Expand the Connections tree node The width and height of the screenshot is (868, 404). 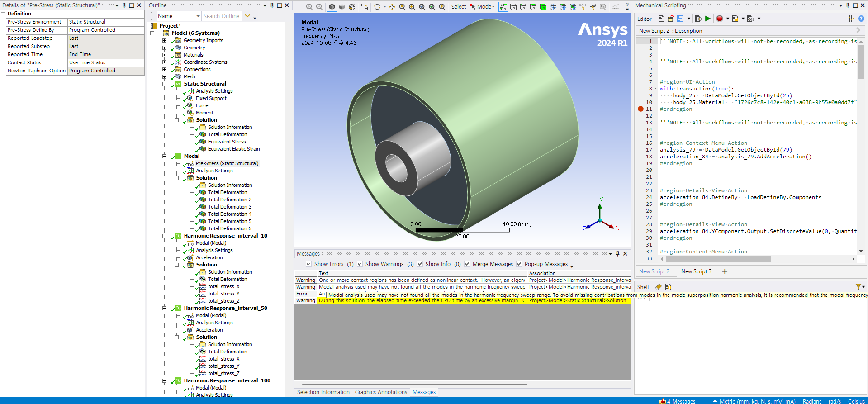click(164, 69)
